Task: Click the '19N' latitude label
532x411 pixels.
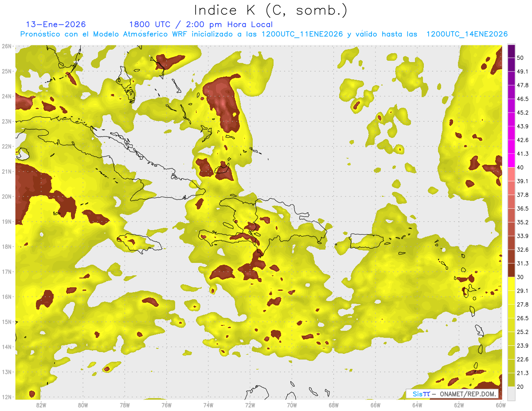Action: tap(6, 222)
